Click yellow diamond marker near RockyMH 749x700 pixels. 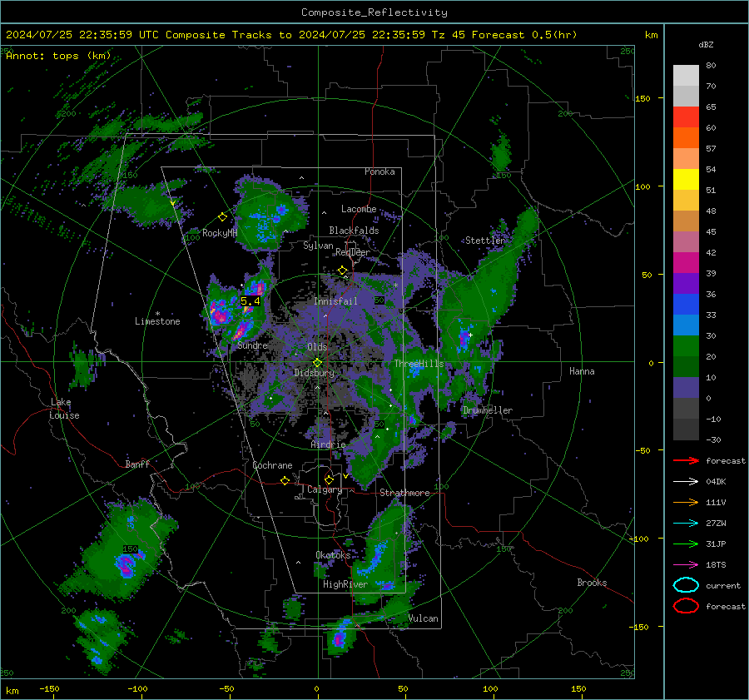pos(222,217)
